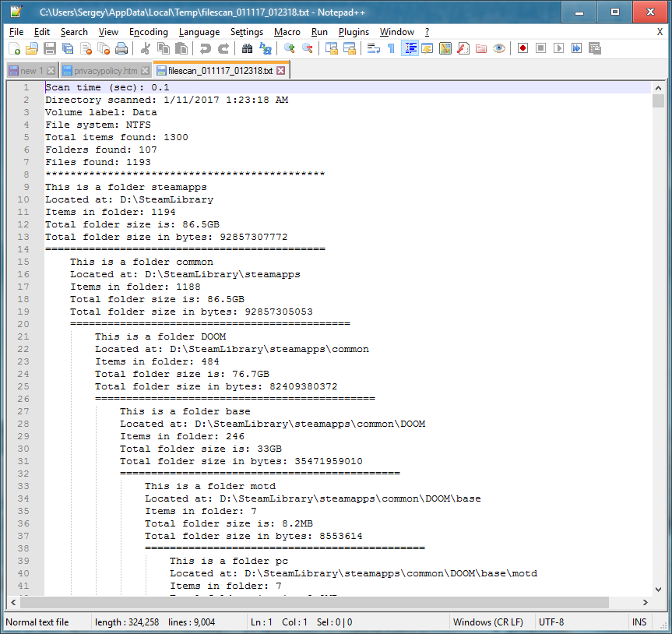Viewport: 672px width, 634px height.
Task: Toggle Synchronize Vertical Scrolling
Action: pos(331,48)
